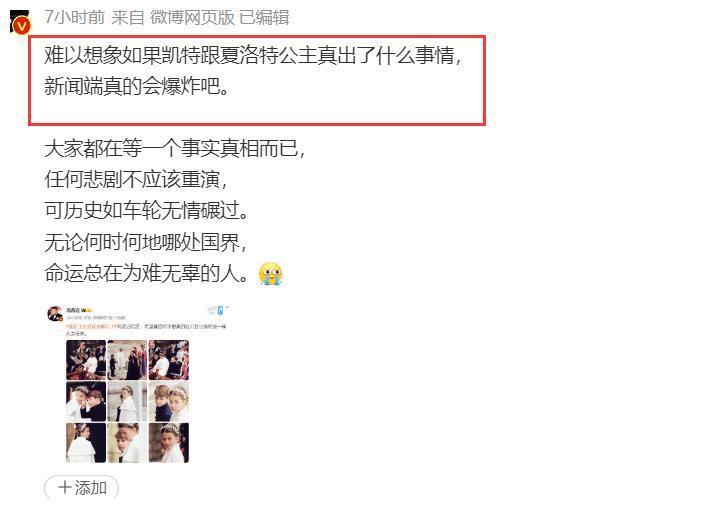View edit history via '已编辑' label
Viewport: 712px width, 508px height.
(x=264, y=17)
